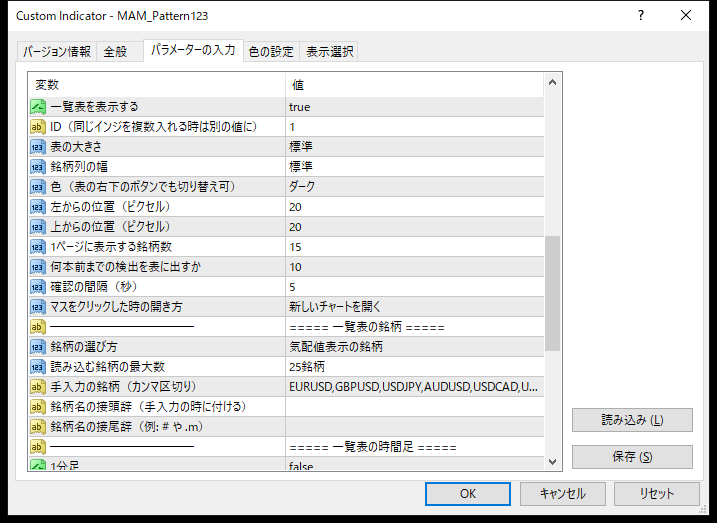Click the icon beside 左からの位置（ピクセル）
Screen dimensions: 717x523
click(x=38, y=207)
